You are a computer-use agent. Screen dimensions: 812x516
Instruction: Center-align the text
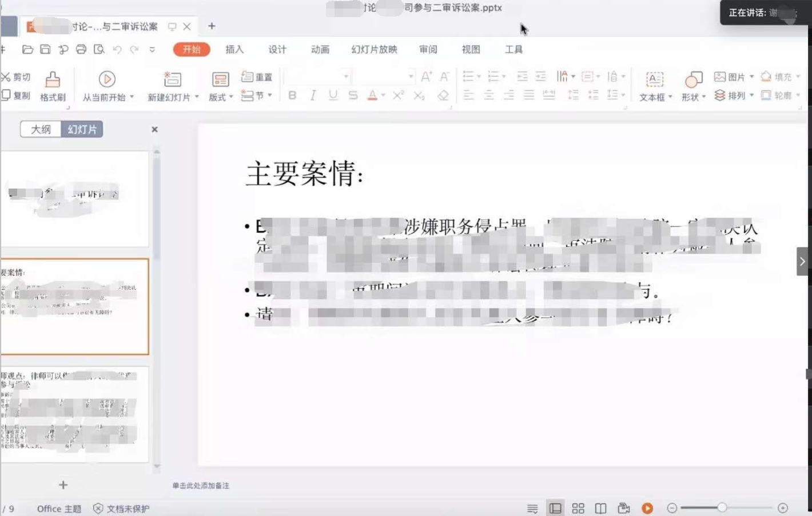pyautogui.click(x=489, y=95)
